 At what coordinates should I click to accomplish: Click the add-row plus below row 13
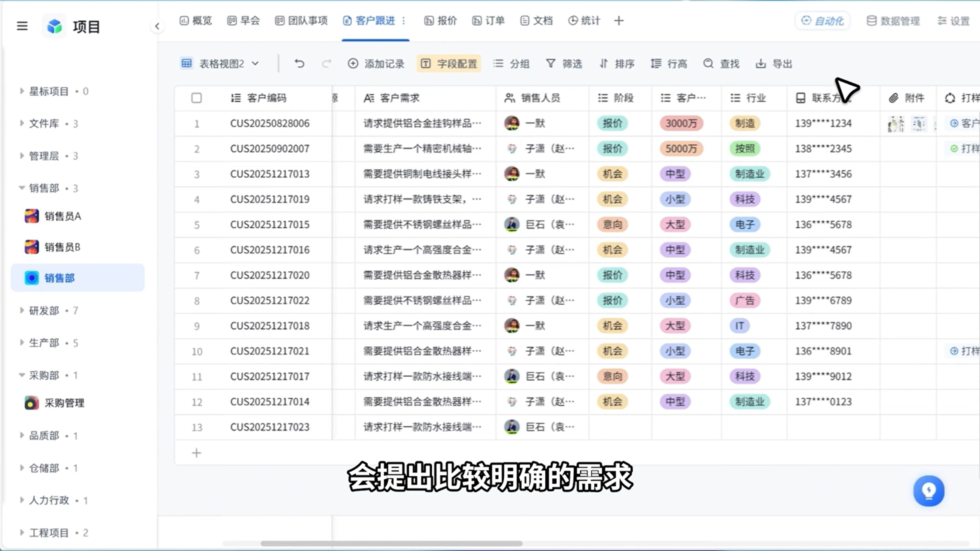click(196, 453)
